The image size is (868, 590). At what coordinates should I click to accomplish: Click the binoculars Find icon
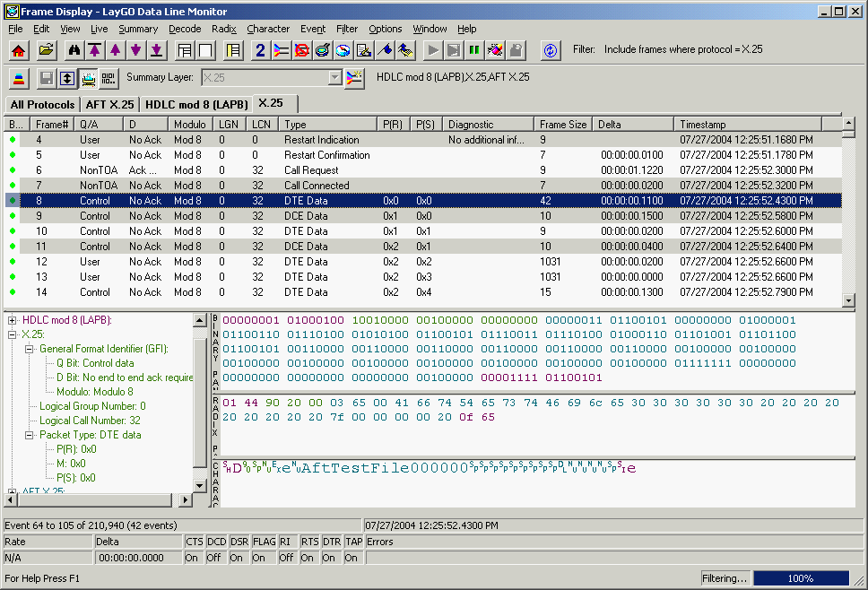(x=74, y=50)
